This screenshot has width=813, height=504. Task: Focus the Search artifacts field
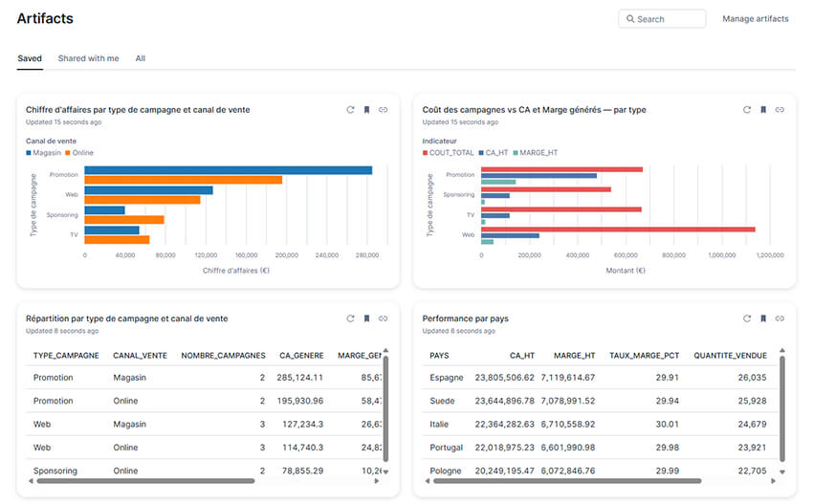(x=662, y=19)
